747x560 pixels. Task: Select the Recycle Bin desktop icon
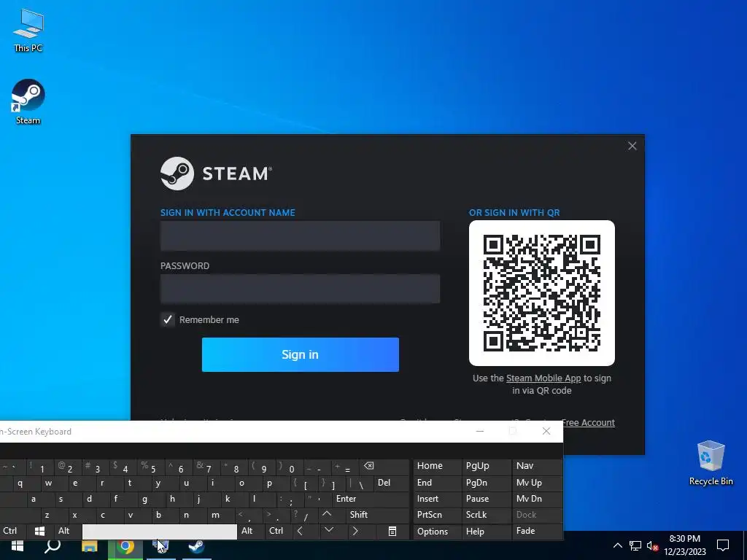point(711,463)
